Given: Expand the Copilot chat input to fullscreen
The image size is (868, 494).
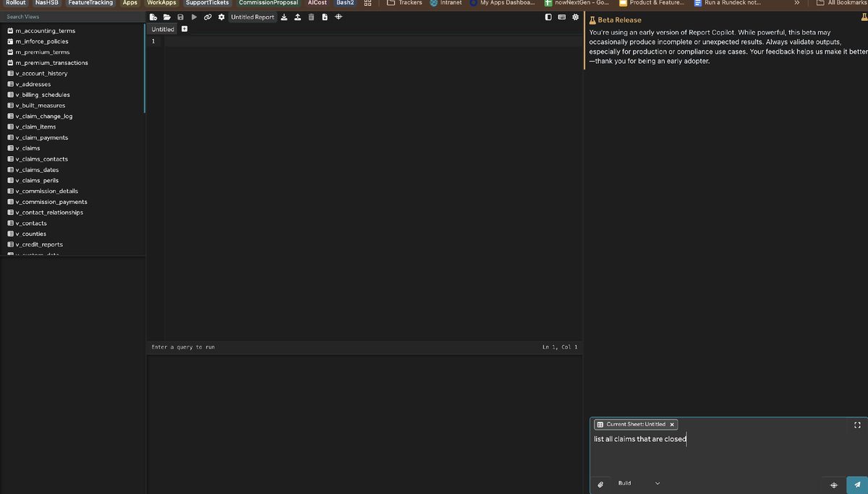Looking at the screenshot, I should [x=858, y=425].
